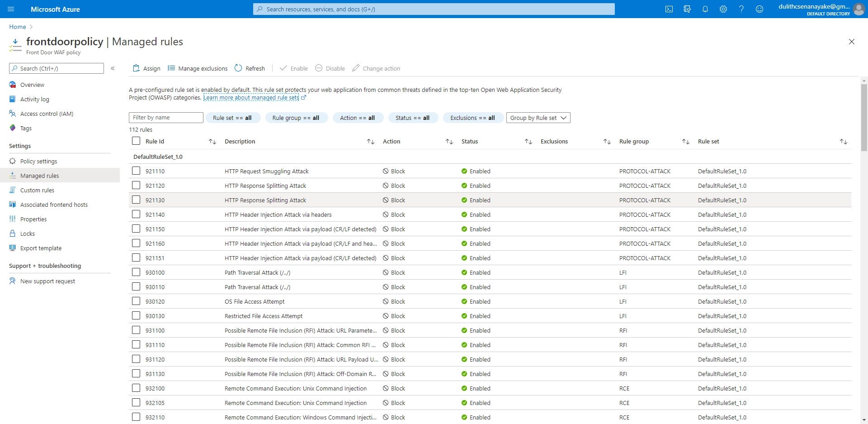The width and height of the screenshot is (868, 424).
Task: Open New support request
Action: tap(47, 281)
